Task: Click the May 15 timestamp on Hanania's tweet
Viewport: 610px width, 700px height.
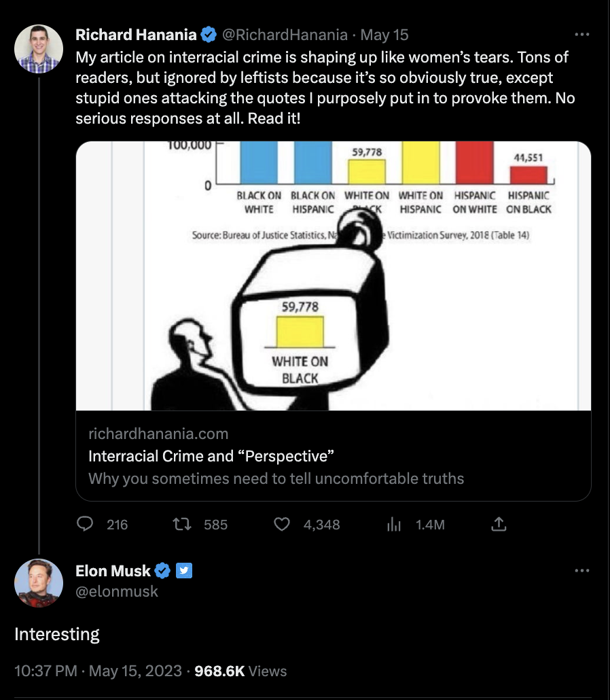Action: click(384, 34)
